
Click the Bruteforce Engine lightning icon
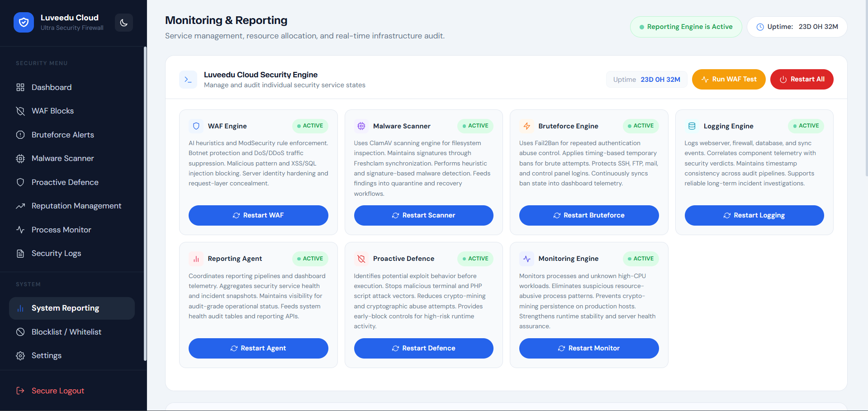526,126
